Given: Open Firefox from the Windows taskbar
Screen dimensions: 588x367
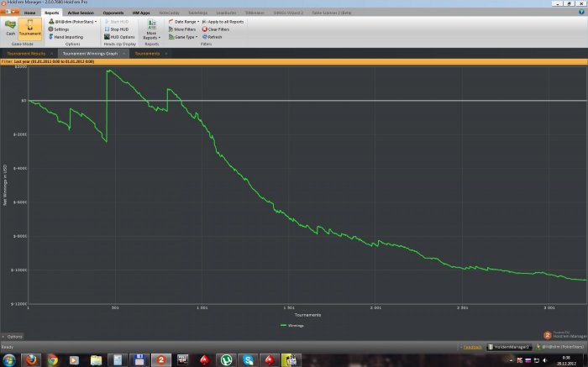Looking at the screenshot, I should coord(30,359).
